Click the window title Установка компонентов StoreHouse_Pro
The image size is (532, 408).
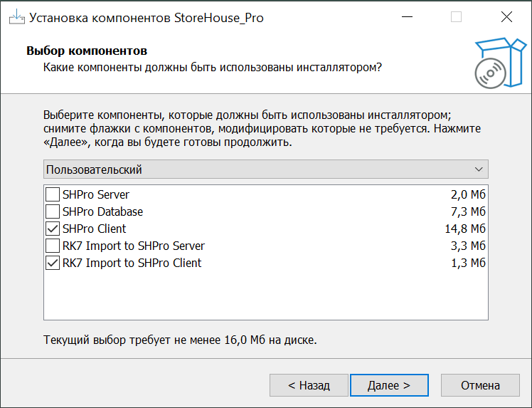coord(146,18)
